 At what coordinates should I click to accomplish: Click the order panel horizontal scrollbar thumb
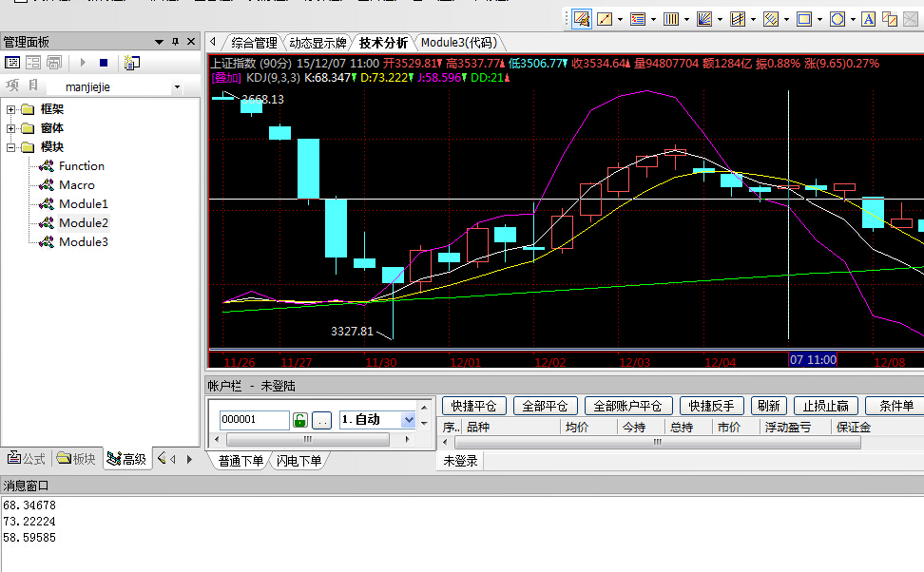pos(308,440)
